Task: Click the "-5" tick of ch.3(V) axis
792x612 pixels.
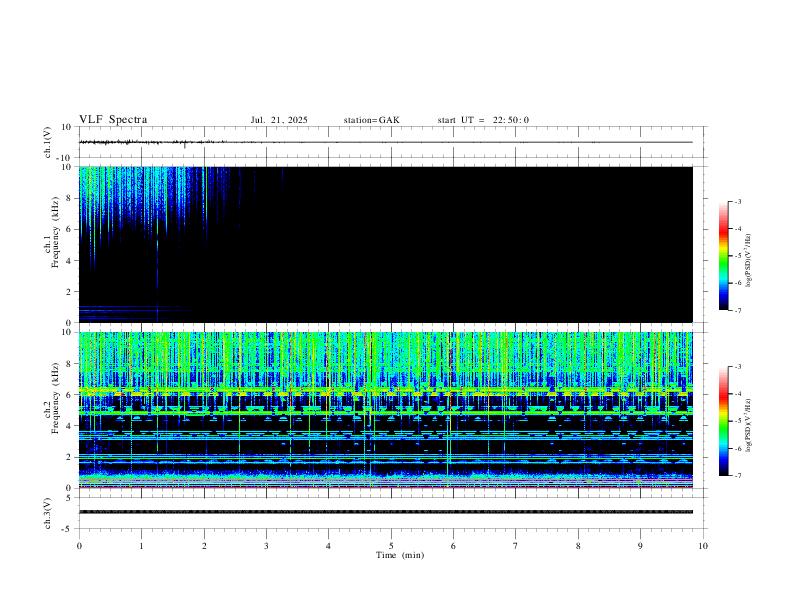Action: (x=68, y=529)
